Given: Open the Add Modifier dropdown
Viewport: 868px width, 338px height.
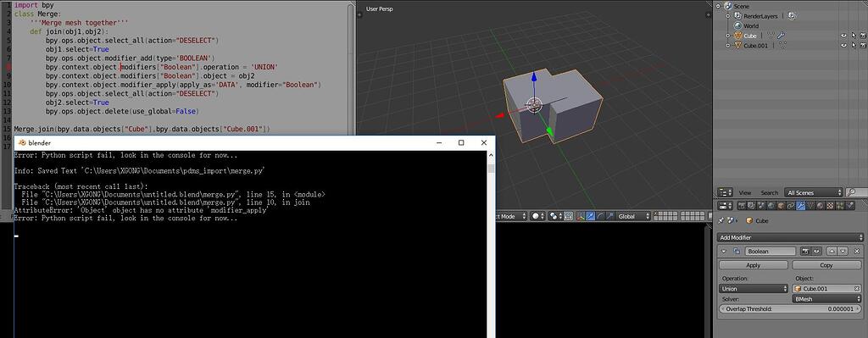Looking at the screenshot, I should tap(790, 237).
